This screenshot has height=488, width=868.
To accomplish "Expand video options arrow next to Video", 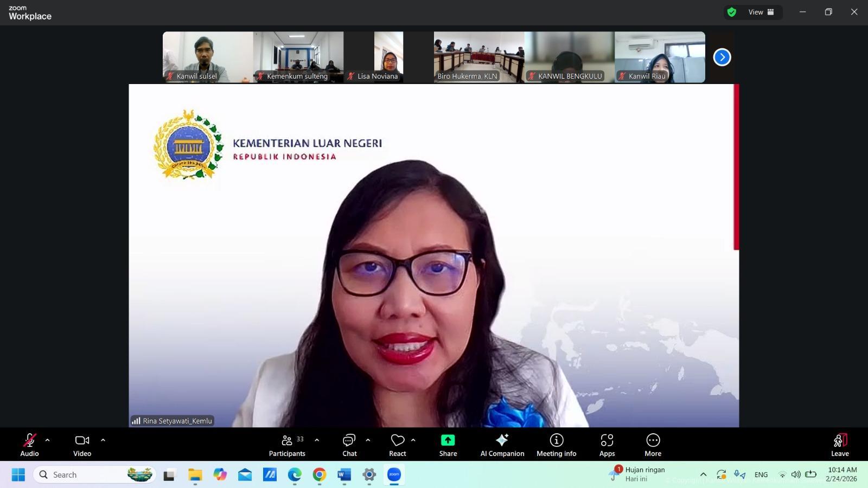I will (x=103, y=440).
